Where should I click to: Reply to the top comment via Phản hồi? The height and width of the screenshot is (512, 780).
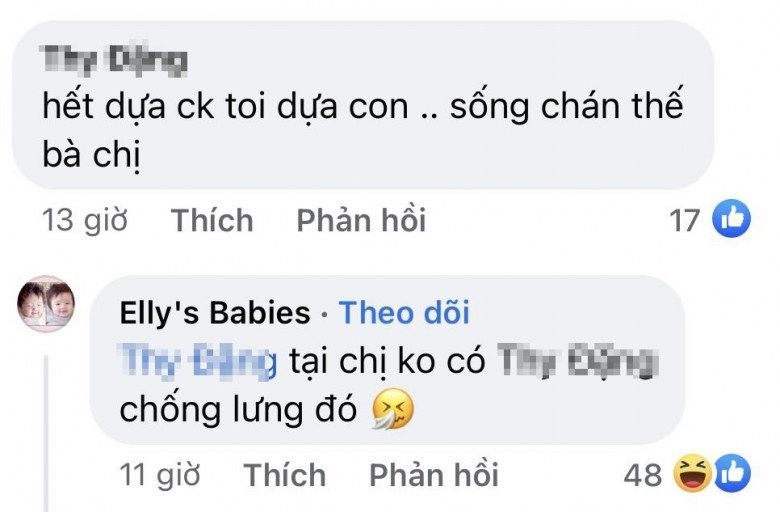point(361,220)
